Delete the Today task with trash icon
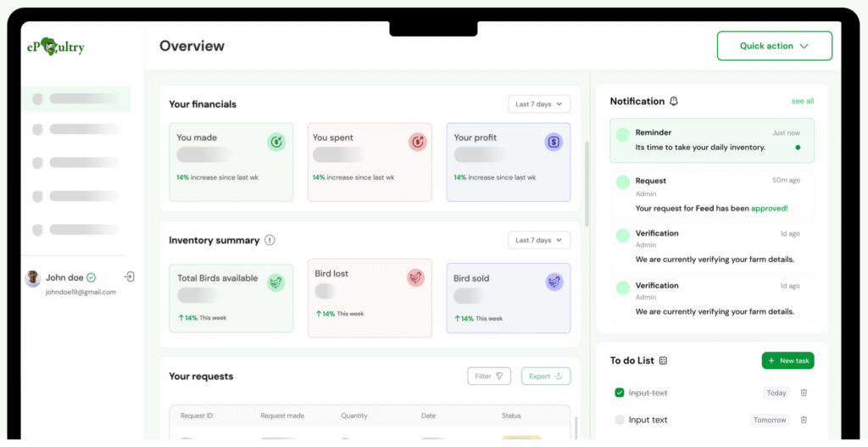 [x=804, y=393]
